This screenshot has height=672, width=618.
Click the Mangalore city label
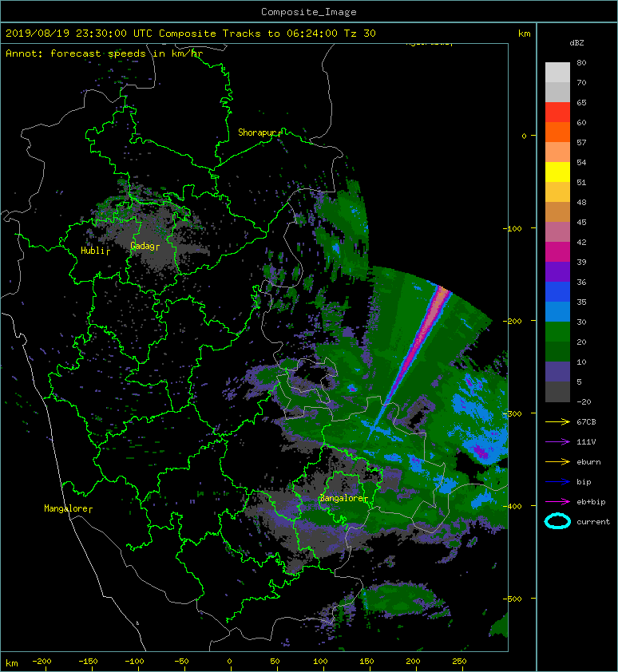click(66, 508)
